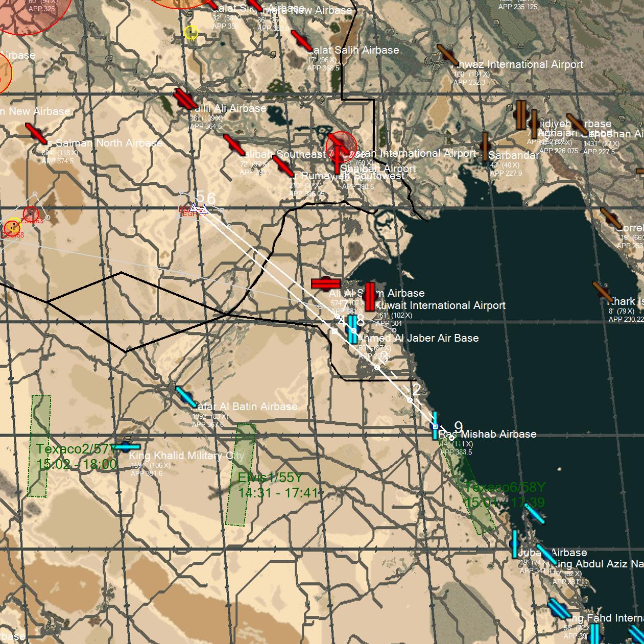The image size is (644, 644).
Task: Select the Ali Al Salem Airbase red icon
Action: tap(326, 283)
